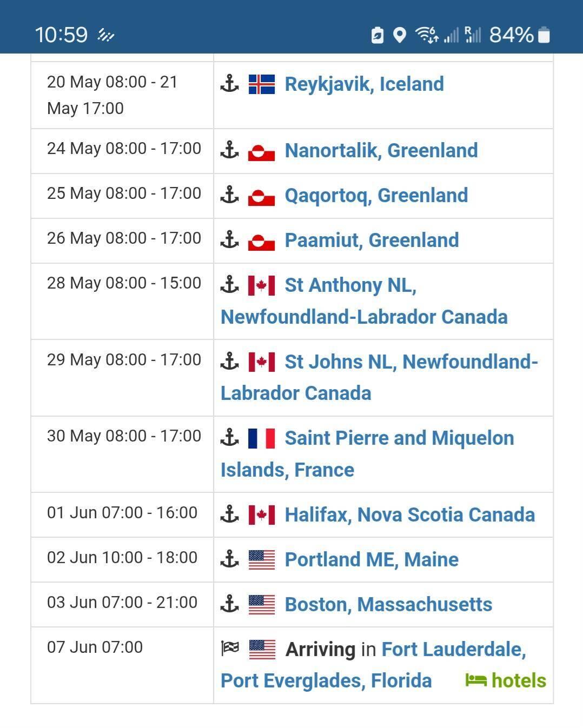Tap the Iceland flag icon
This screenshot has height=728, width=583.
tap(262, 84)
